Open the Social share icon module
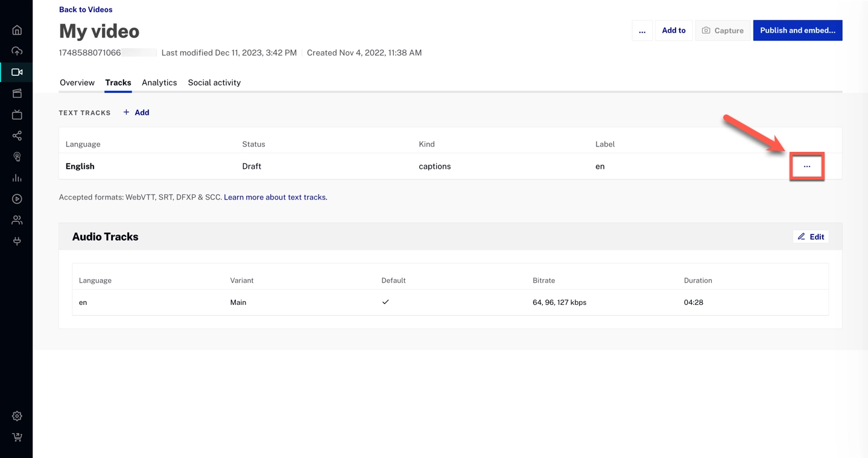Screen dimensions: 868x458 (17, 136)
